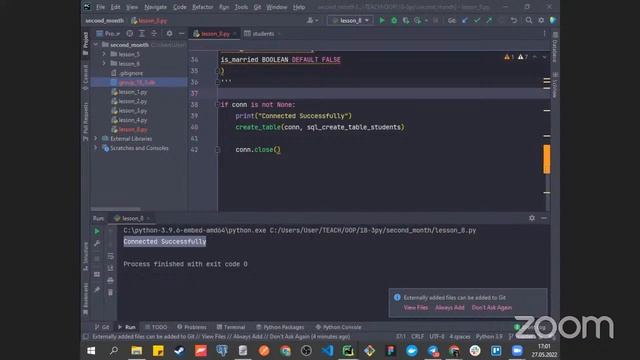Open the Navigate menu
Viewport: 640px width, 360px height.
(x=156, y=7)
